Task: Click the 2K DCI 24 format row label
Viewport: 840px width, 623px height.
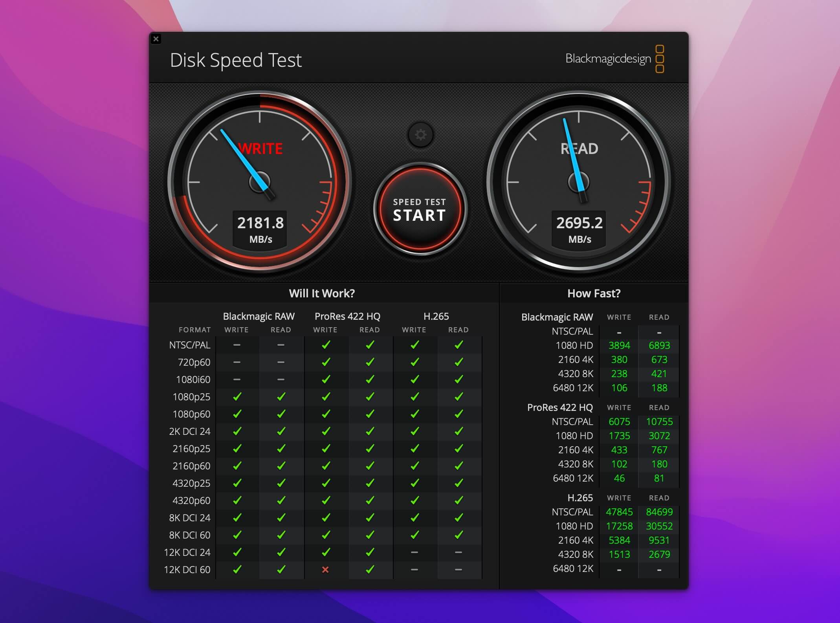Action: [190, 431]
